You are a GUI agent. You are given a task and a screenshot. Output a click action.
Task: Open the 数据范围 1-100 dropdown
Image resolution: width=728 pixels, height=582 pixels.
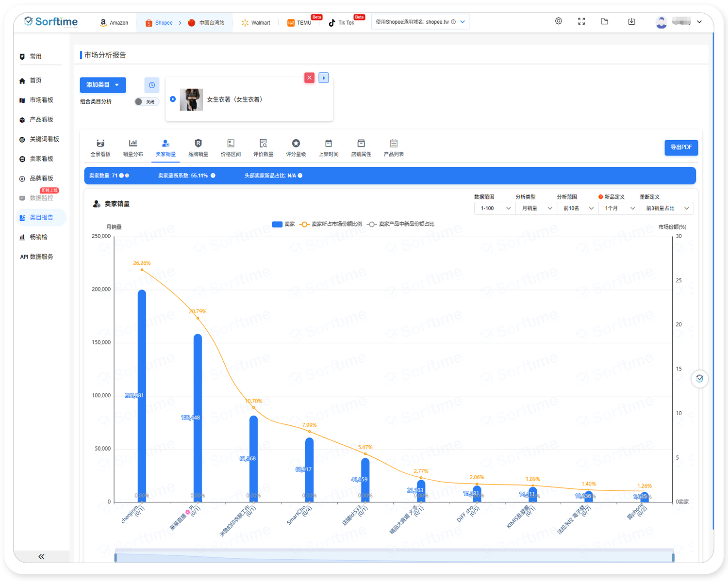495,208
